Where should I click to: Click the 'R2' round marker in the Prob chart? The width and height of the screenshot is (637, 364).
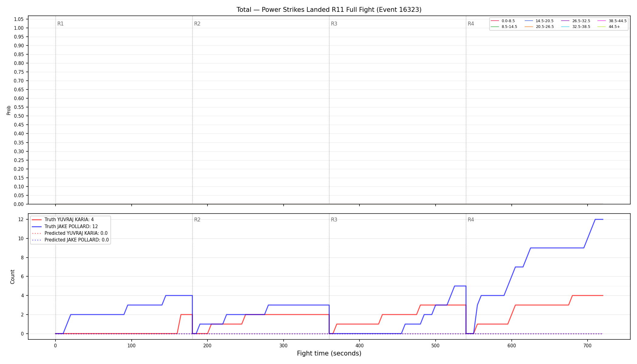point(197,24)
